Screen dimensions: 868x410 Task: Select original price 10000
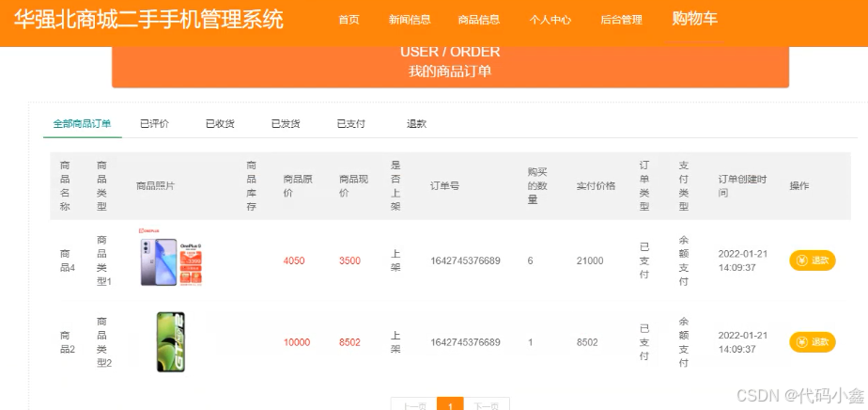click(297, 342)
